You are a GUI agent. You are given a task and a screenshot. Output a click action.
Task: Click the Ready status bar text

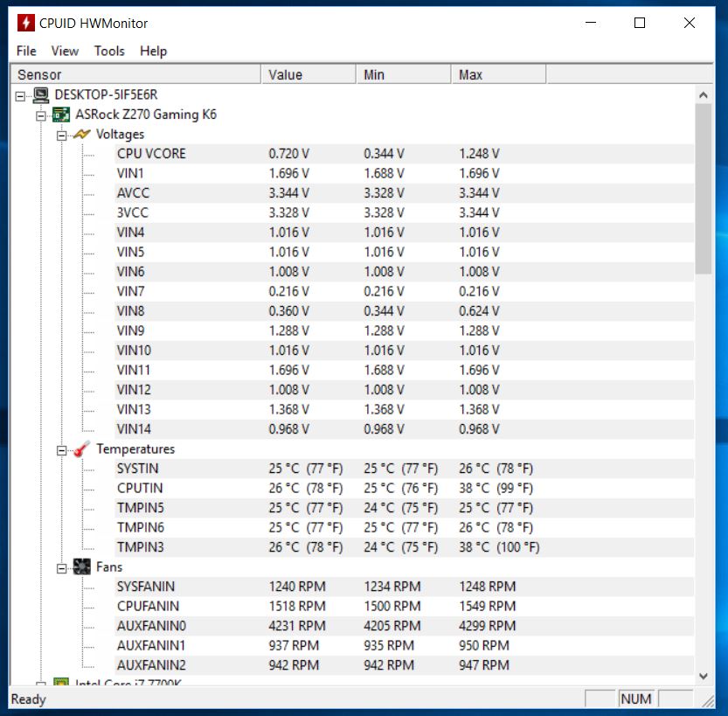[x=28, y=699]
